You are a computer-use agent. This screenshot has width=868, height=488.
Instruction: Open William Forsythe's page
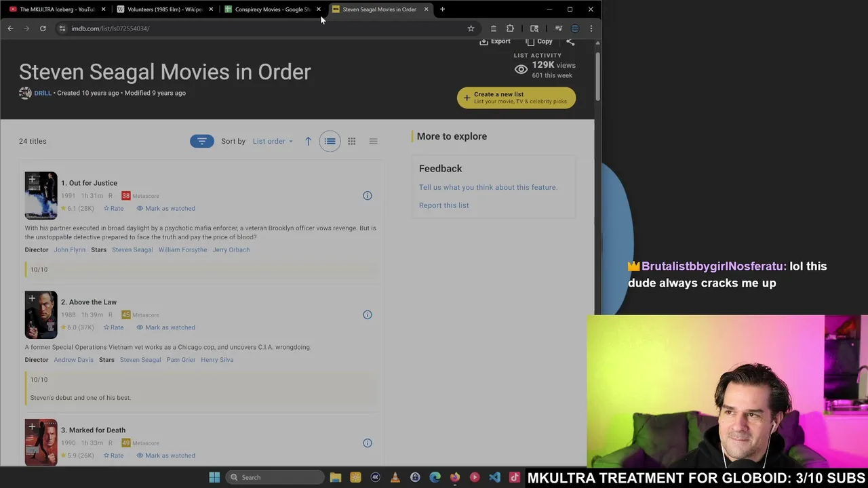pyautogui.click(x=182, y=249)
